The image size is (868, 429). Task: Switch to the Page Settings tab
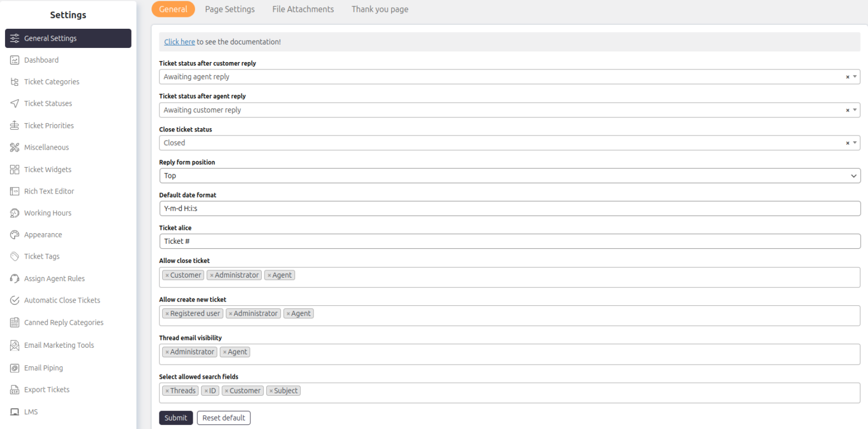[229, 9]
